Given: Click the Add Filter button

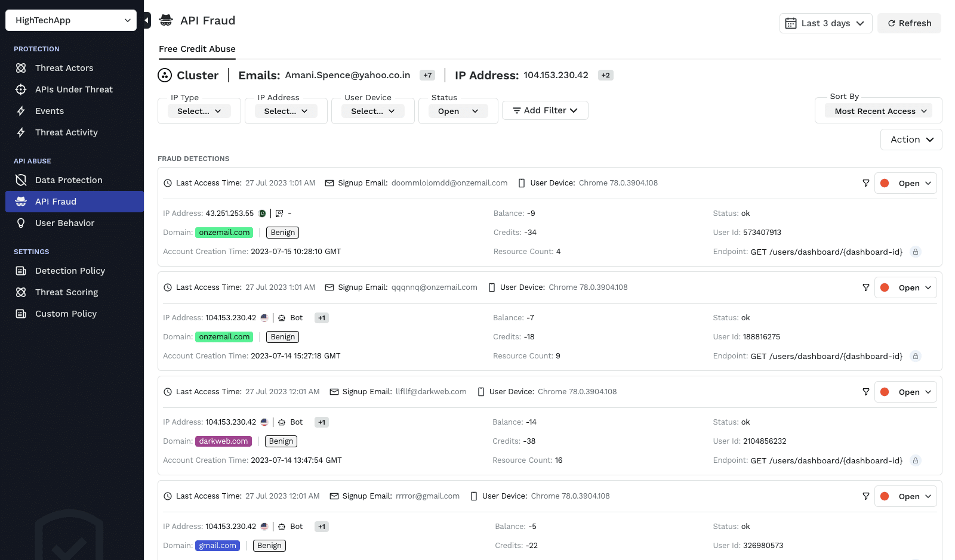Looking at the screenshot, I should point(545,110).
